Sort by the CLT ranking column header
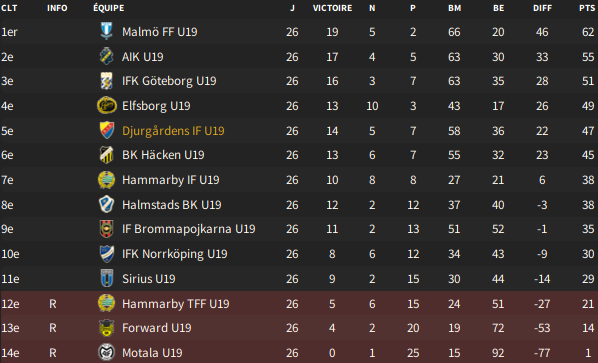 9,8
